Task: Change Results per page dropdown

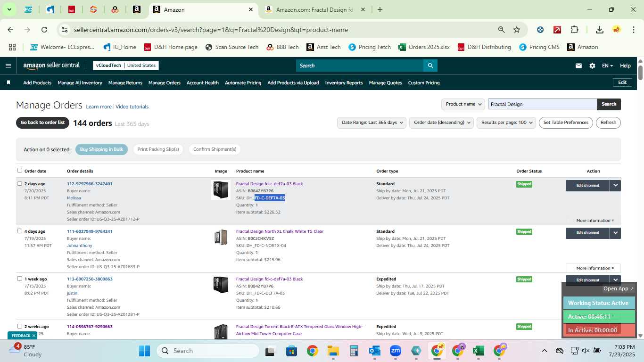Action: tap(506, 123)
